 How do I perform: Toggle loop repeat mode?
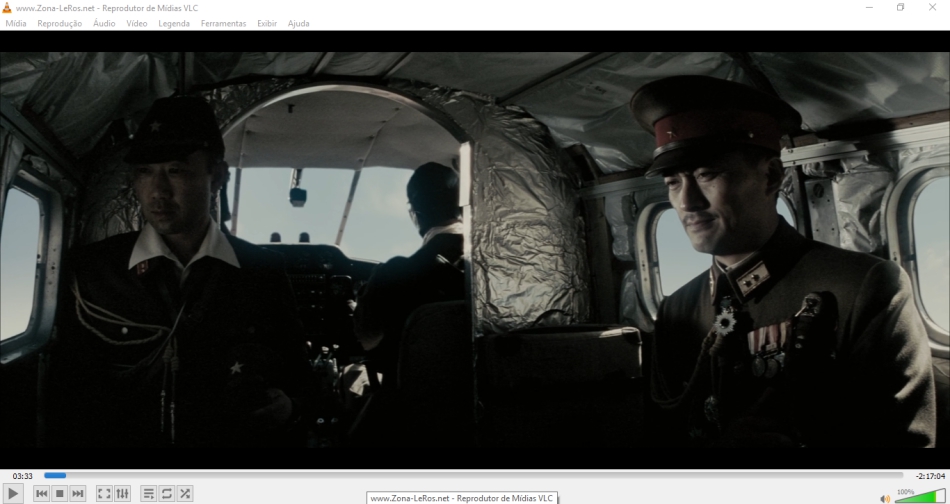[167, 494]
